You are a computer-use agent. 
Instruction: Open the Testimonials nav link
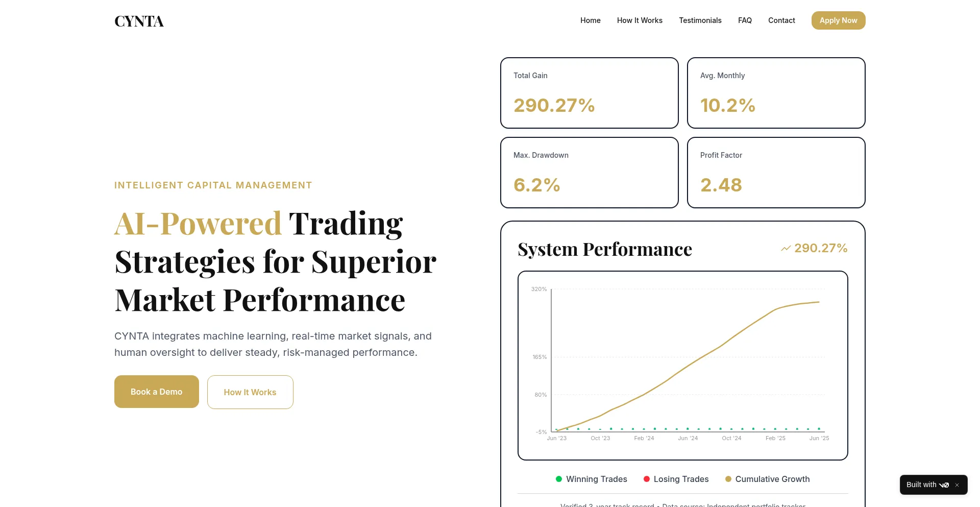(700, 20)
